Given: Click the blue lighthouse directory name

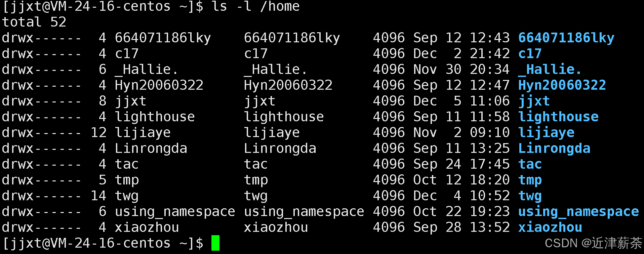Looking at the screenshot, I should 559,117.
